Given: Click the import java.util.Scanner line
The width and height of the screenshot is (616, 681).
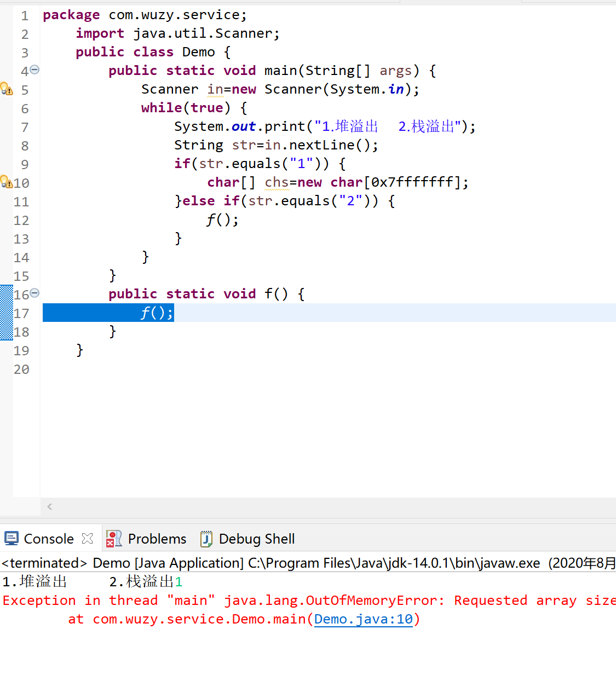Looking at the screenshot, I should [178, 33].
